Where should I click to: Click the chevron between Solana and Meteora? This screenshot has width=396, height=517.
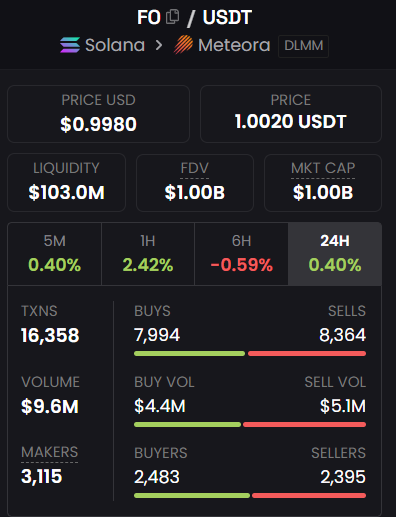[x=159, y=45]
